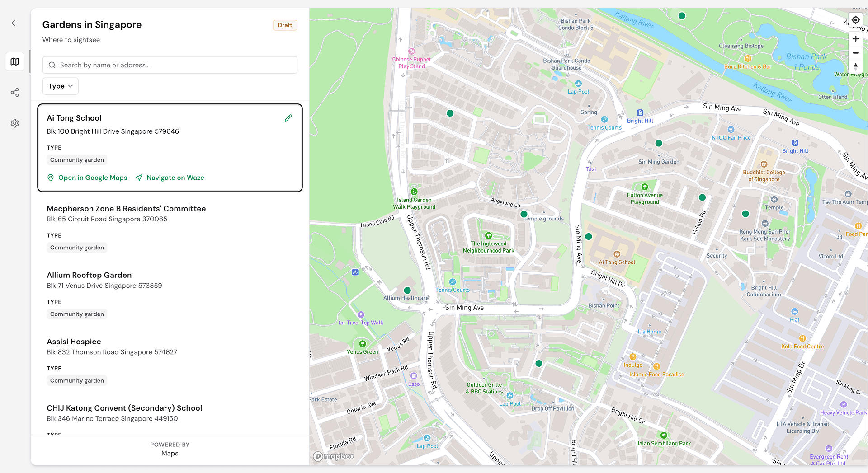The width and height of the screenshot is (868, 473).
Task: Open the share icon in sidebar
Action: (x=15, y=93)
